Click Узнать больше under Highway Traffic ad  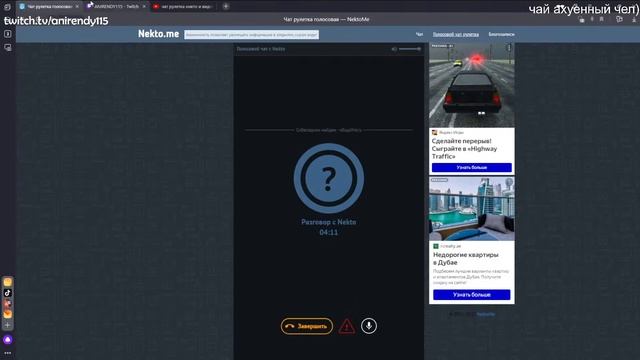tap(471, 167)
